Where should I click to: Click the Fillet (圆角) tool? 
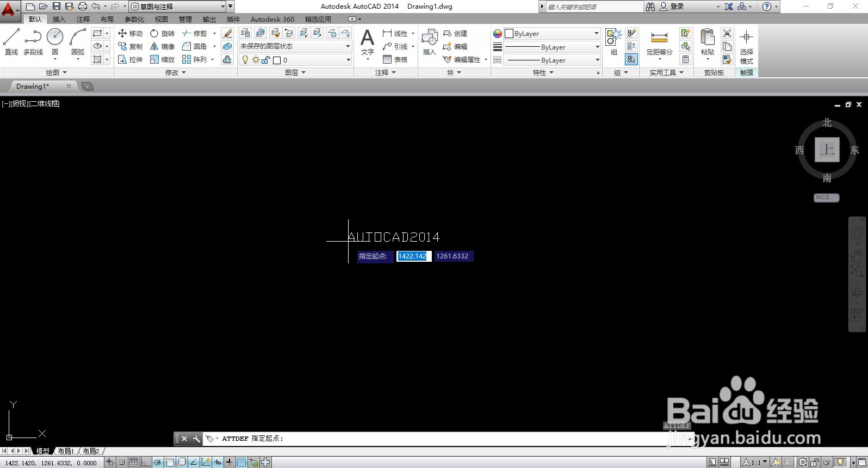coord(194,46)
